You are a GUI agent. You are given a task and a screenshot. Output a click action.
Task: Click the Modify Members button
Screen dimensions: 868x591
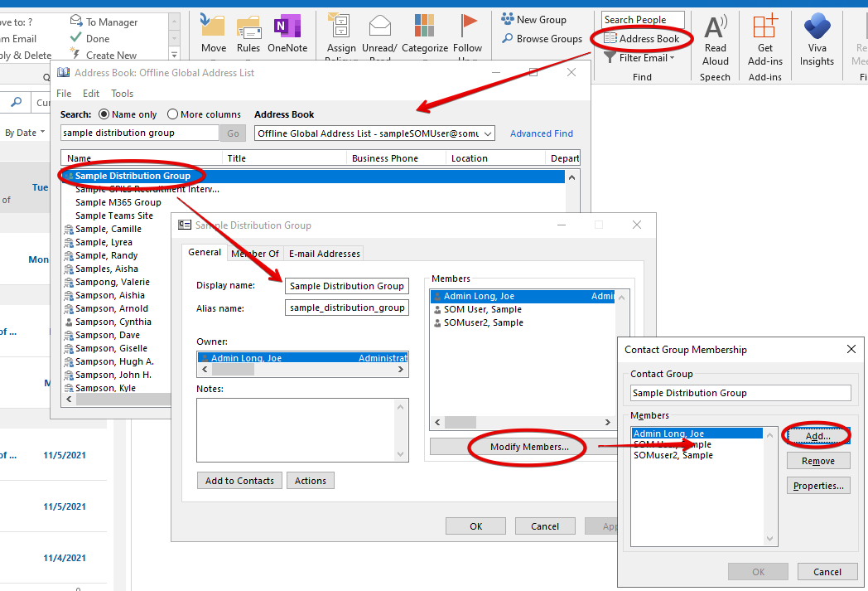[x=528, y=447]
